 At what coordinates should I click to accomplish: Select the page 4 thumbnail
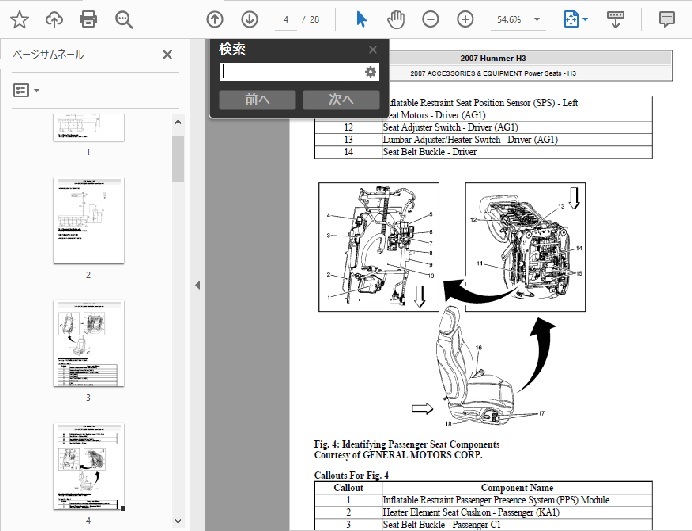[x=89, y=466]
